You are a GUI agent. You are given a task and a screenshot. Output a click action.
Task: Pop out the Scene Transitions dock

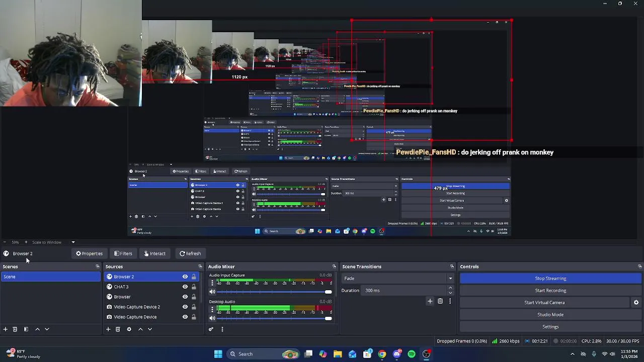(x=452, y=266)
